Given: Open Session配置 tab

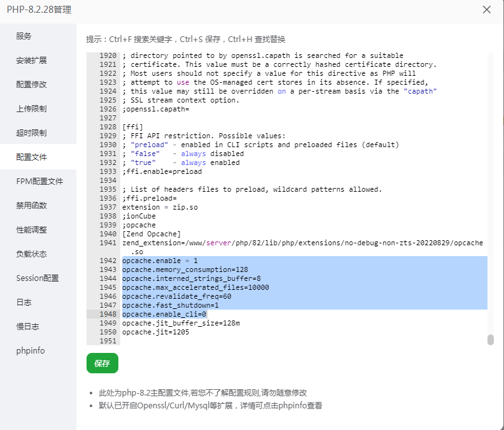Looking at the screenshot, I should coord(38,278).
